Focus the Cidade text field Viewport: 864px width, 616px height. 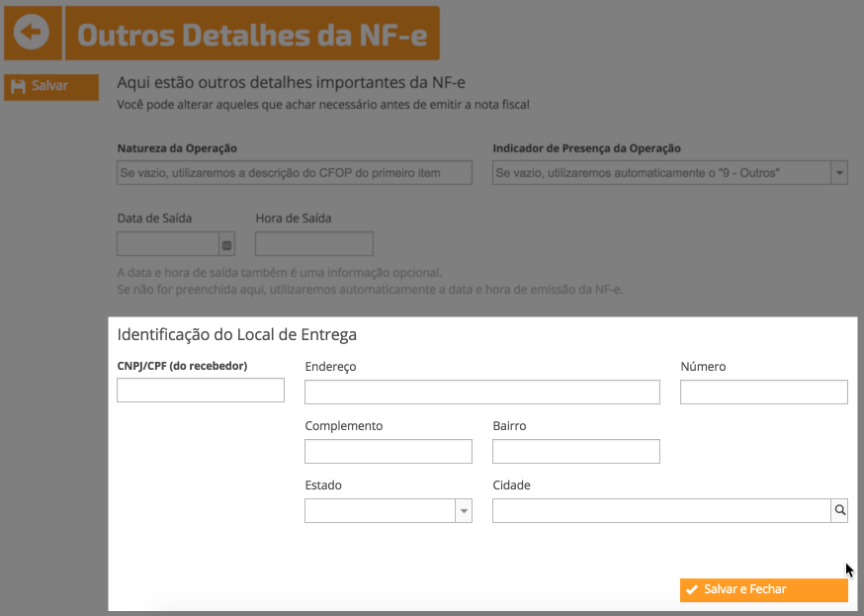click(661, 511)
